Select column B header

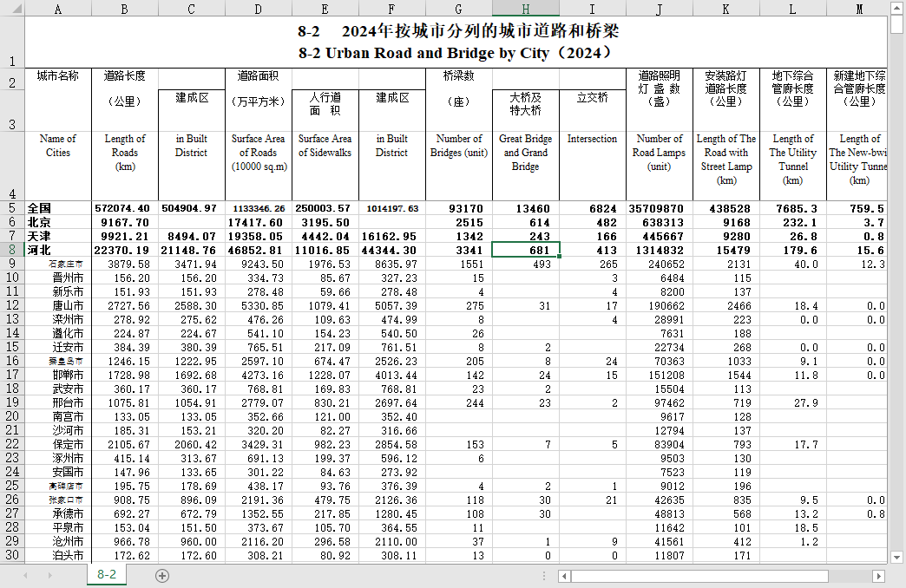pyautogui.click(x=125, y=9)
